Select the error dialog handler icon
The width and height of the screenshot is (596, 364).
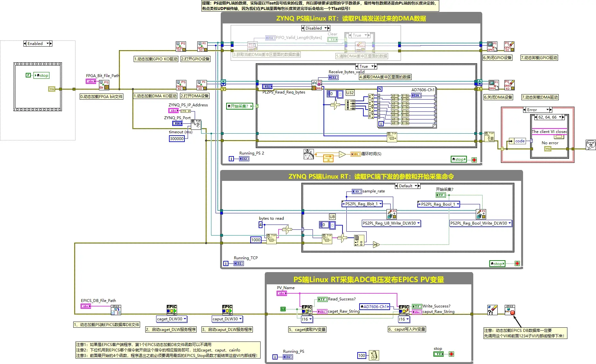tap(591, 145)
